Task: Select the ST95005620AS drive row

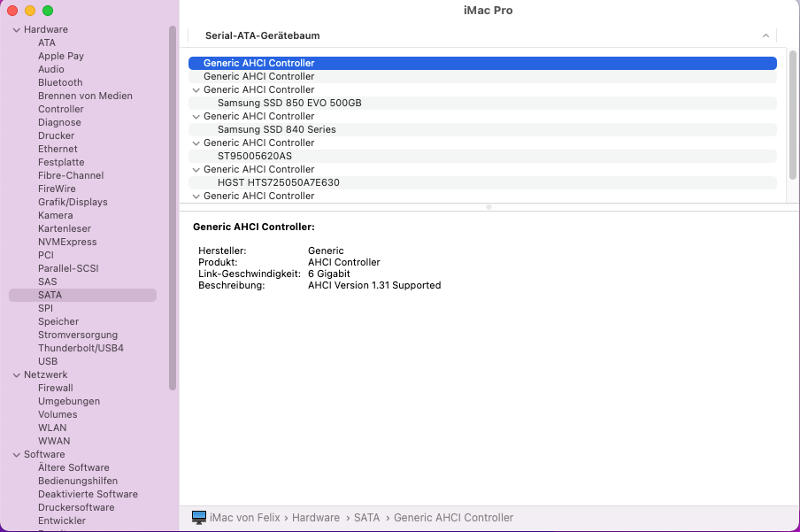Action: coord(482,156)
